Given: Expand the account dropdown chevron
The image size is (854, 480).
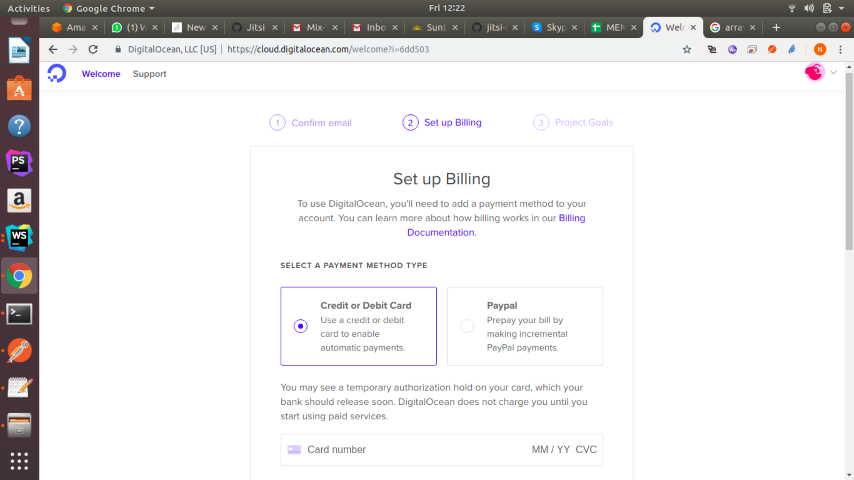Looking at the screenshot, I should (x=833, y=72).
